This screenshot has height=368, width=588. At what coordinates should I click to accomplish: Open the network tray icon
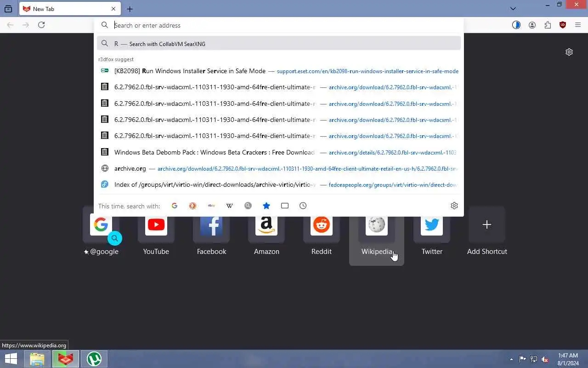534,359
